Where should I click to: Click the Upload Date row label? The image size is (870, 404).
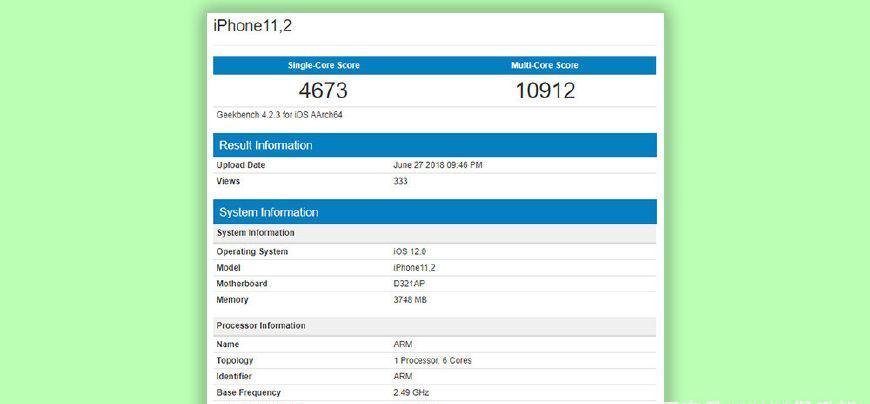241,165
